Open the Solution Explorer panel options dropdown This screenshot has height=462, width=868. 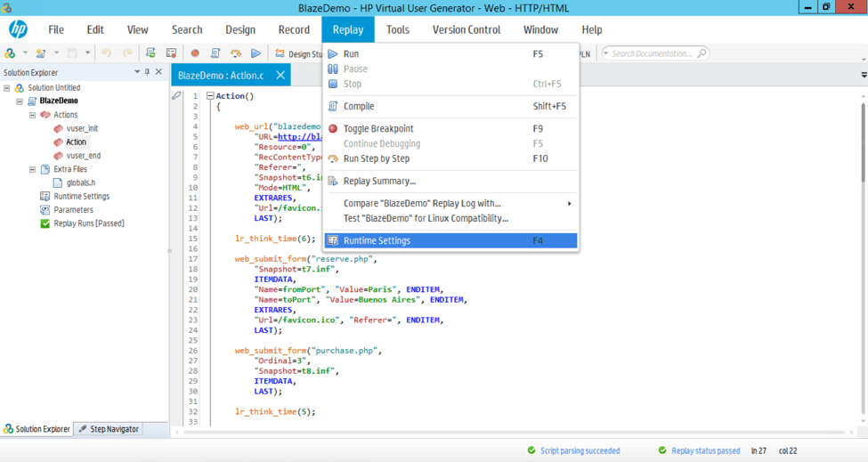click(x=137, y=72)
